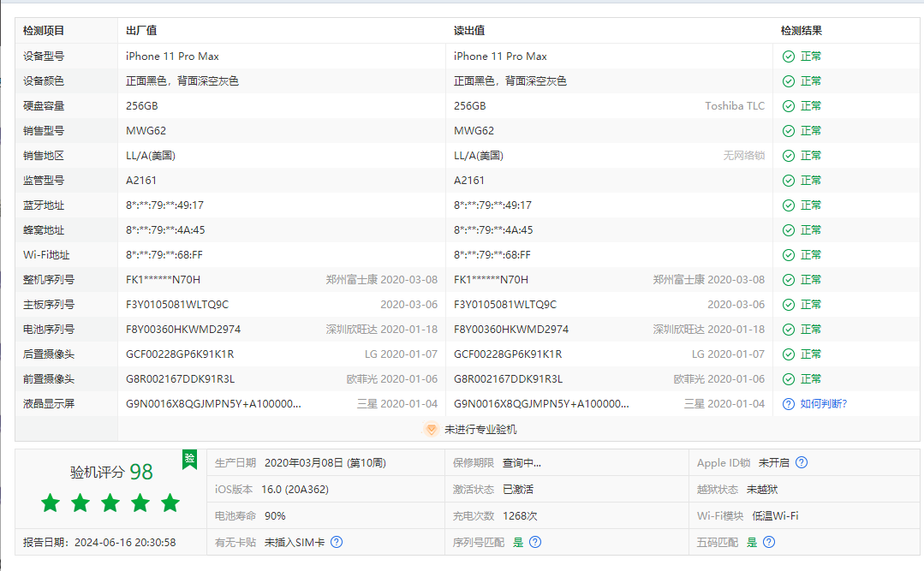
Task: Click the check icon for 蓝牙地址
Action: coord(789,205)
